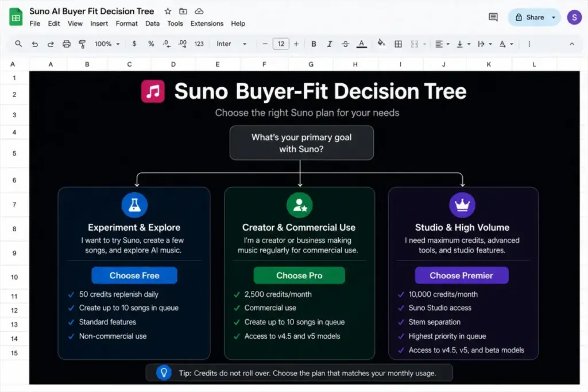Click the Choose Pro button

click(x=299, y=275)
